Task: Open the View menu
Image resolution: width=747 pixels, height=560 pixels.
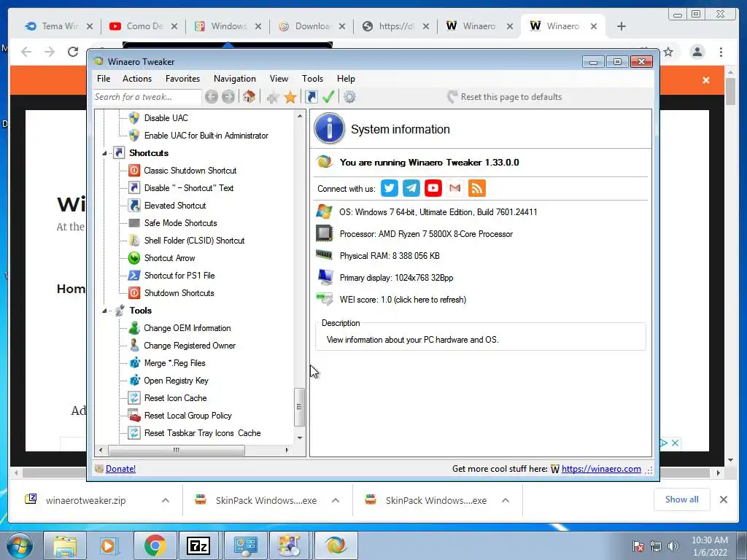Action: pyautogui.click(x=279, y=79)
